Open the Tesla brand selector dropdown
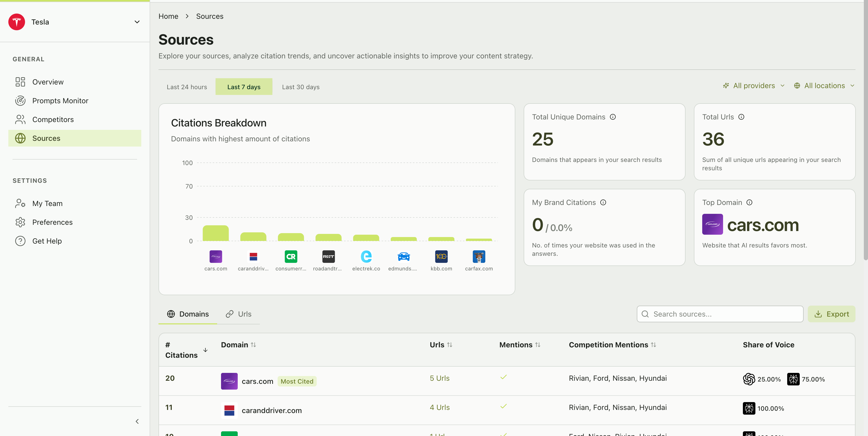868x436 pixels. click(137, 22)
